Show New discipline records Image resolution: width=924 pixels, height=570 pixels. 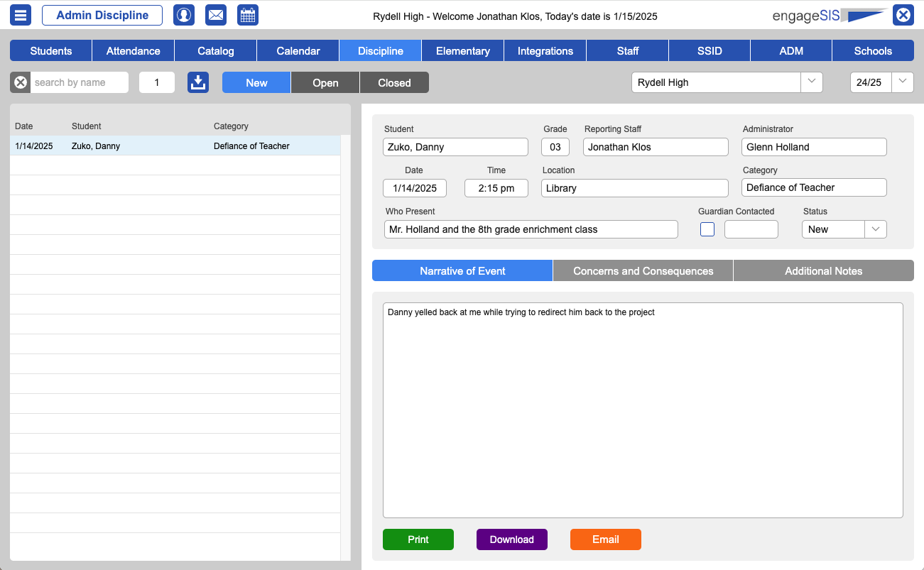pyautogui.click(x=256, y=82)
